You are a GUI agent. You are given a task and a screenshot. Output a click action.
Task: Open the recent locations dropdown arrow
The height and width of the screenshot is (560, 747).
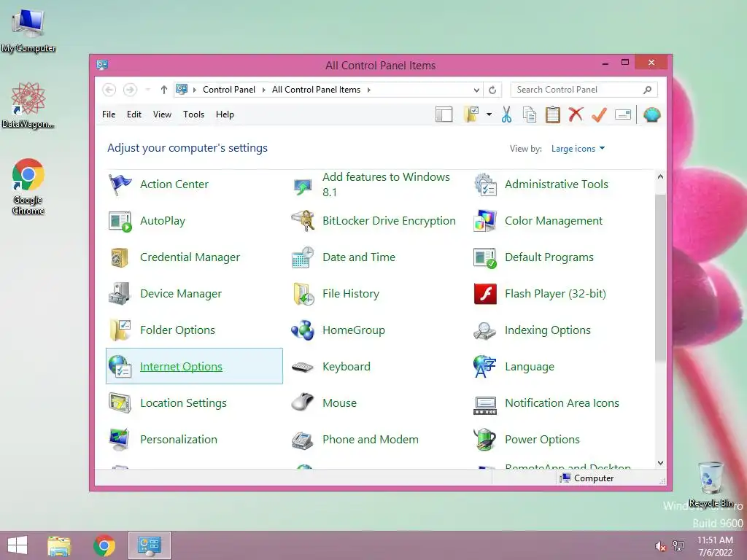click(x=147, y=90)
